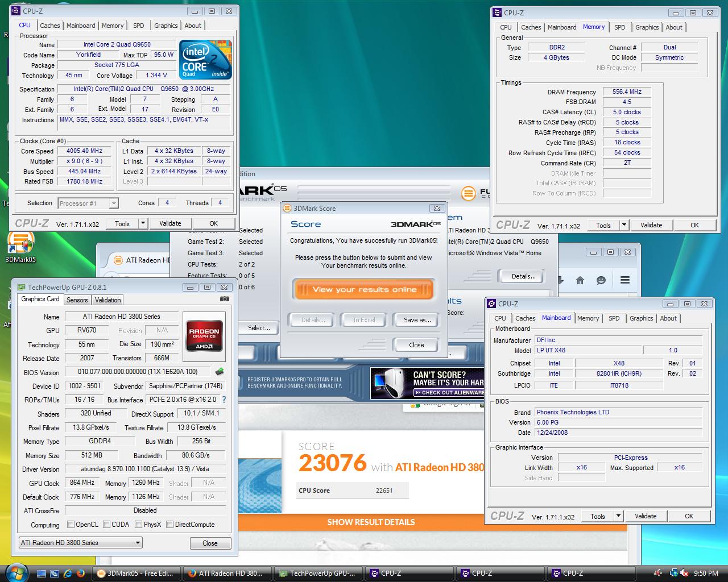
Task: Expand Tools arrow in the CPU tab window
Action: pos(143,223)
